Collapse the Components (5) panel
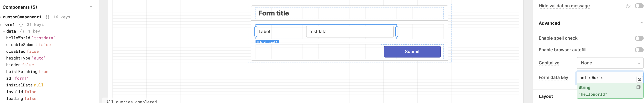Image resolution: width=644 pixels, height=103 pixels. tap(91, 7)
